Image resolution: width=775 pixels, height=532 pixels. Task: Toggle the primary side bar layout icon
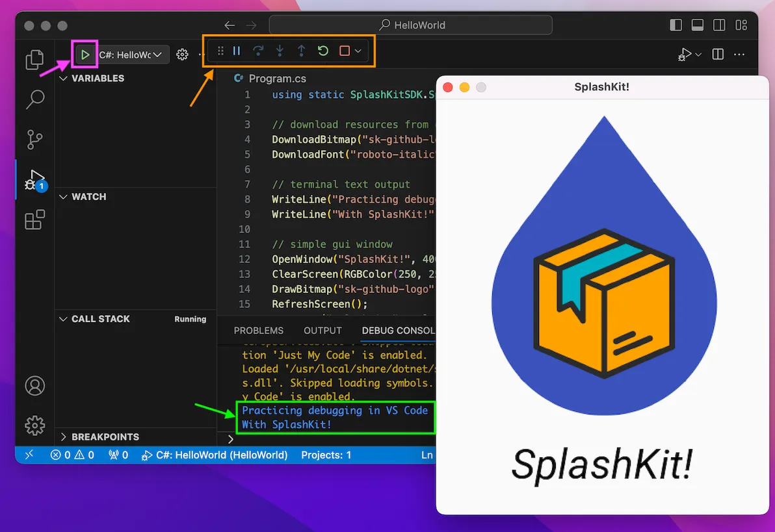click(x=676, y=25)
